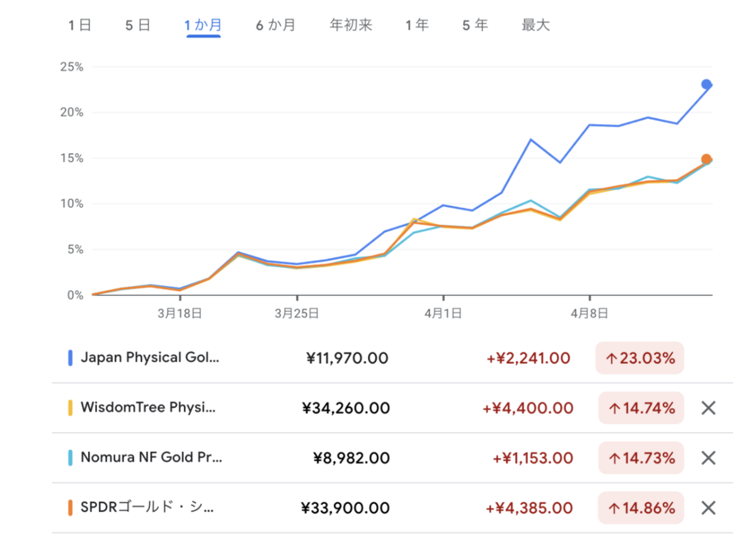Open the 6 か月 chart view
Screen dimensions: 756x536
click(275, 25)
